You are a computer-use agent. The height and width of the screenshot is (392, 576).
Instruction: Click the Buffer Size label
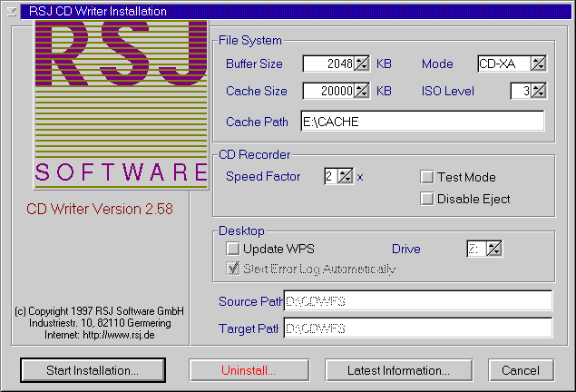(254, 64)
